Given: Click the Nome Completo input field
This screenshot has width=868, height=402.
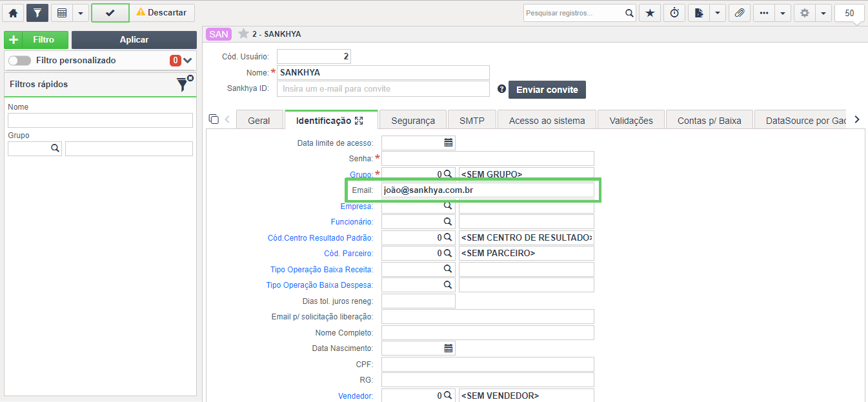Looking at the screenshot, I should [488, 332].
